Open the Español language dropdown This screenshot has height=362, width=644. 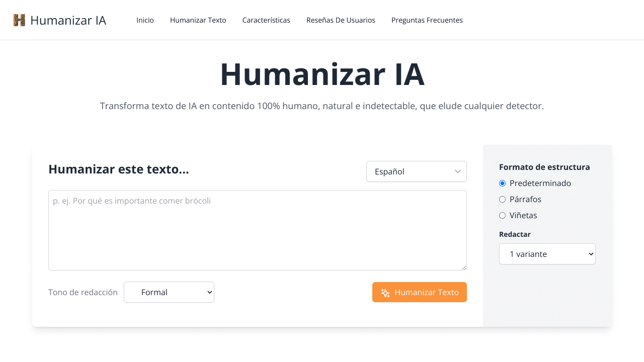pyautogui.click(x=417, y=171)
